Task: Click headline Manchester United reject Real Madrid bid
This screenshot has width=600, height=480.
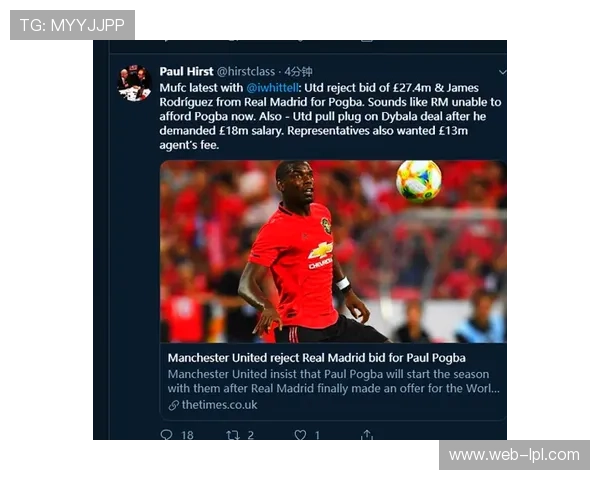Action: pos(317,358)
